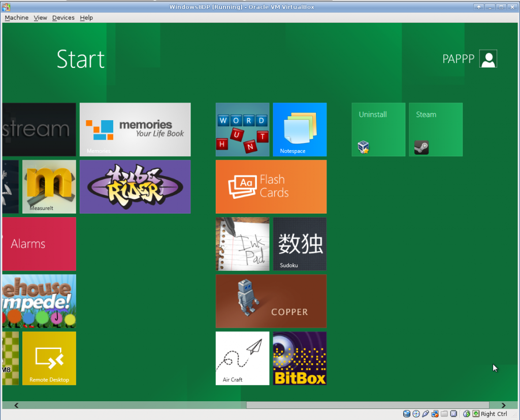Click the hard disk activity status icon
Image resolution: width=520 pixels, height=420 pixels.
(407, 414)
